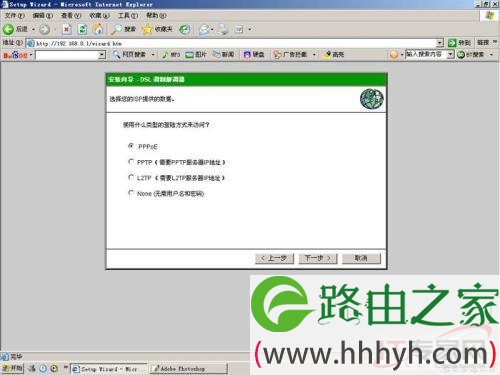This screenshot has width=500, height=375.
Task: Open the BT search dropdown arrow
Action: [x=491, y=55]
